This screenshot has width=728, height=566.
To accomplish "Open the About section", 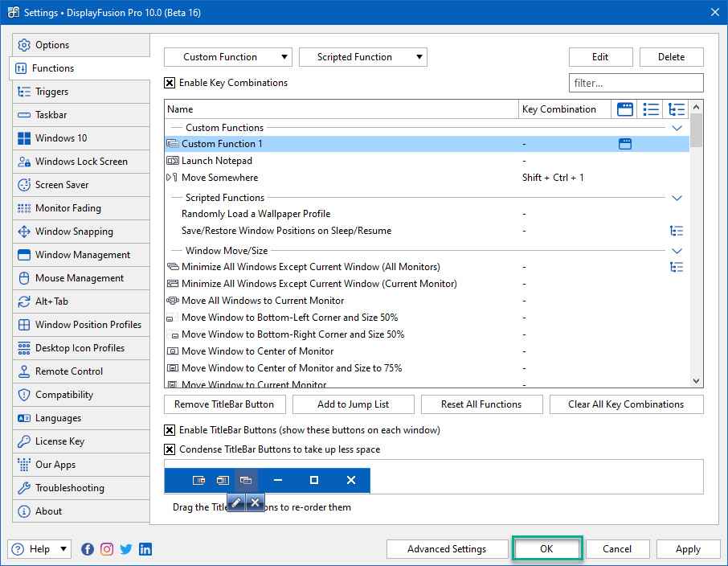I will 81,511.
